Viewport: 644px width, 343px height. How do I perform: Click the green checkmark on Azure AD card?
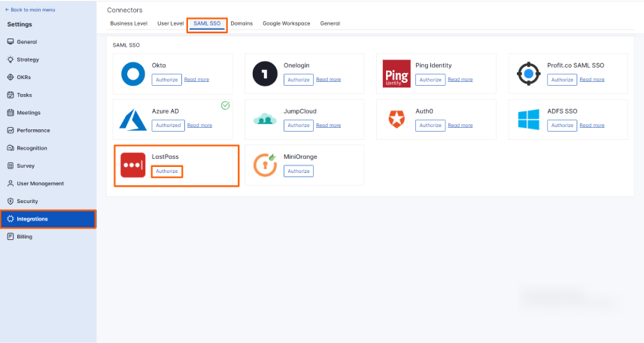coord(226,105)
